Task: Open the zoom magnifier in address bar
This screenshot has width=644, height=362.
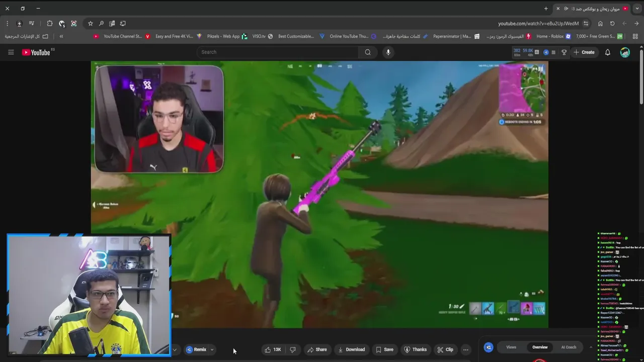Action: pos(101,24)
